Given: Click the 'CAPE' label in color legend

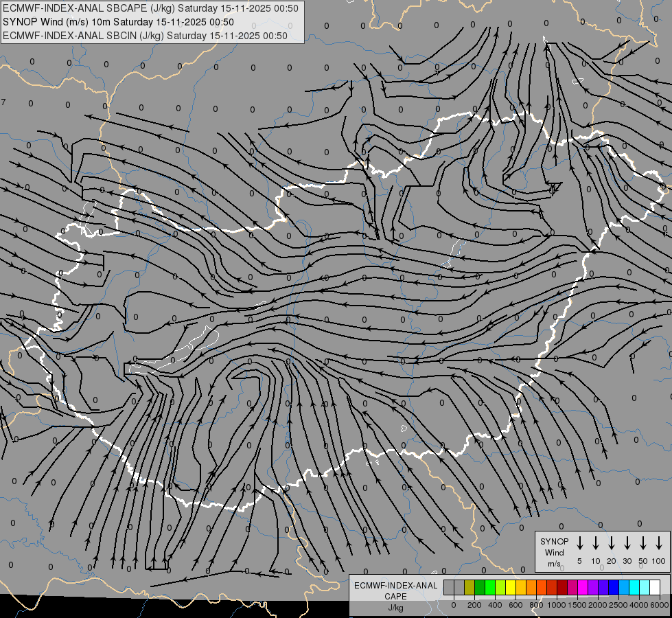Looking at the screenshot, I should pyautogui.click(x=395, y=597).
